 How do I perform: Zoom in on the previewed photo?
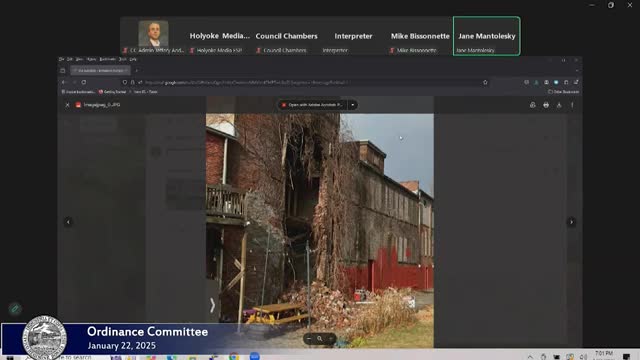pyautogui.click(x=331, y=338)
